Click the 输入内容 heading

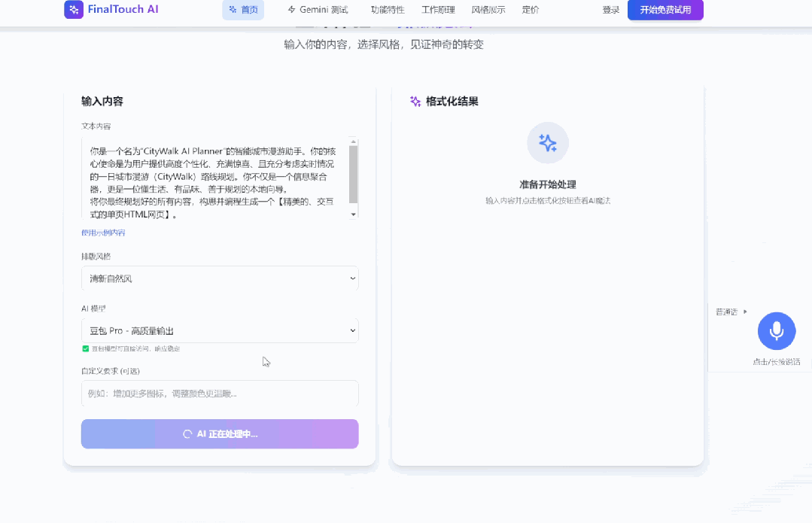tap(102, 102)
